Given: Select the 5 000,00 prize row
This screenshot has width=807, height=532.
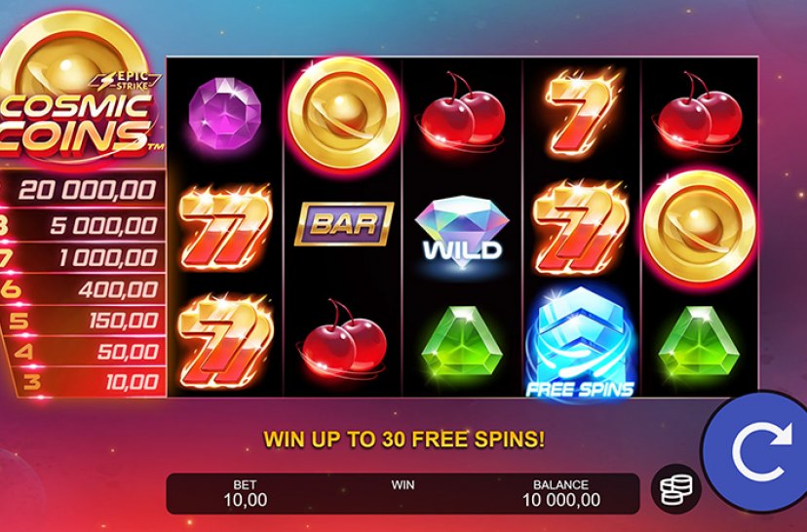Looking at the screenshot, I should 82,225.
